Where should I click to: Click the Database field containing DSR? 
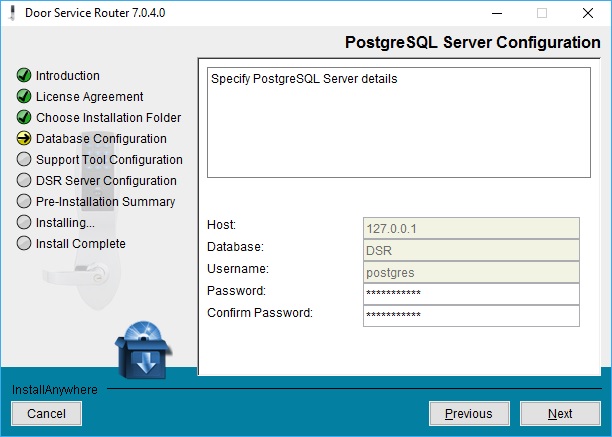(471, 250)
